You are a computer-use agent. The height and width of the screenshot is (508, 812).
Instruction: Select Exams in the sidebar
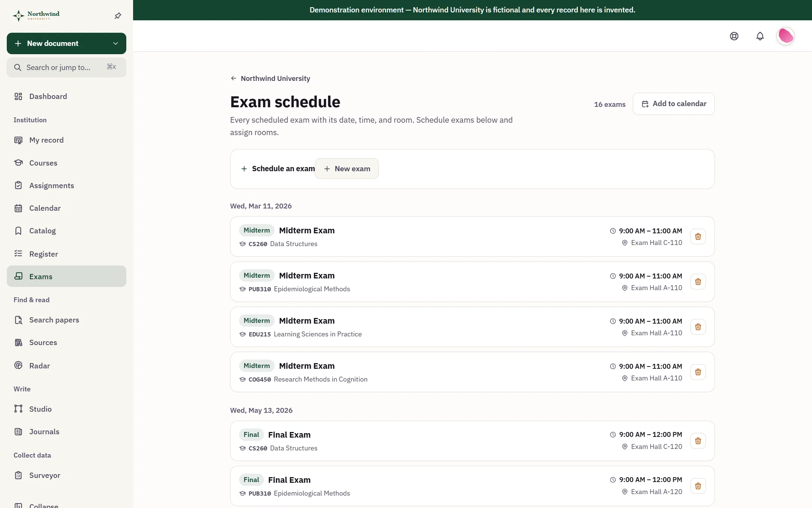(x=67, y=276)
